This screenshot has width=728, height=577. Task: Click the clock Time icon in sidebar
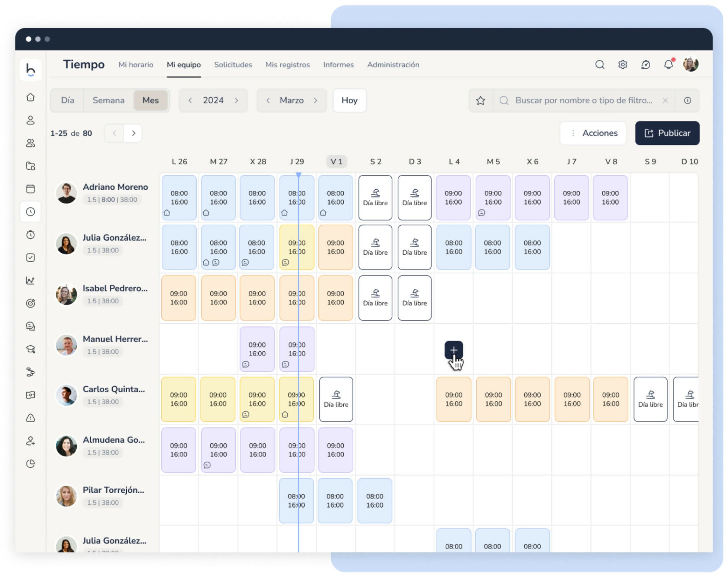[31, 212]
